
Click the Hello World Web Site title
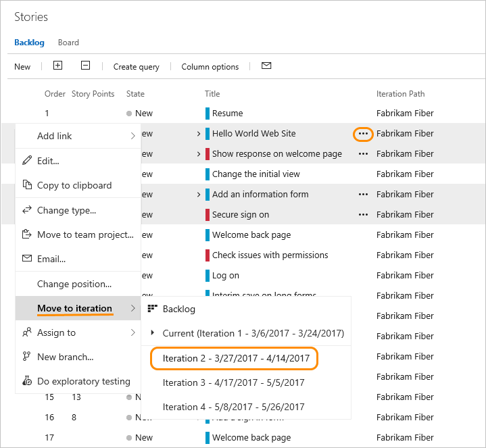coord(253,134)
